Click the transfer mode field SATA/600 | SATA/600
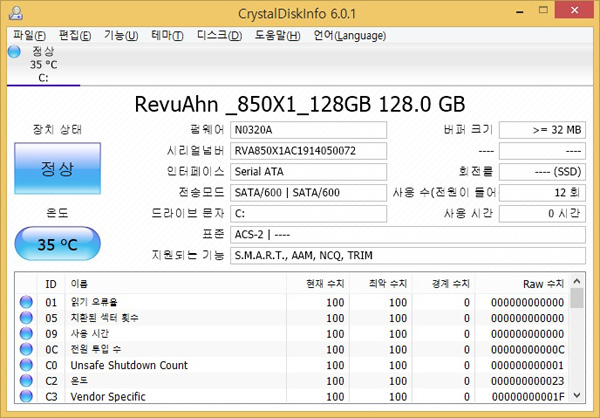 (x=308, y=193)
